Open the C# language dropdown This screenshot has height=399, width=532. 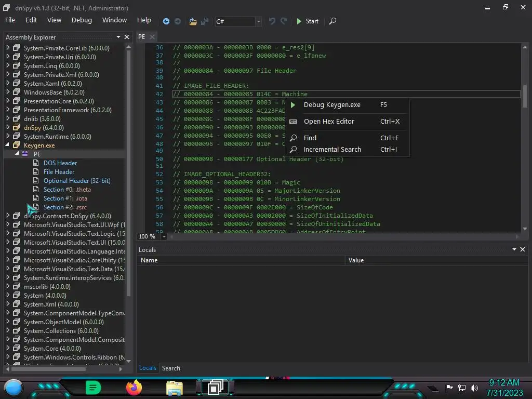coord(259,21)
